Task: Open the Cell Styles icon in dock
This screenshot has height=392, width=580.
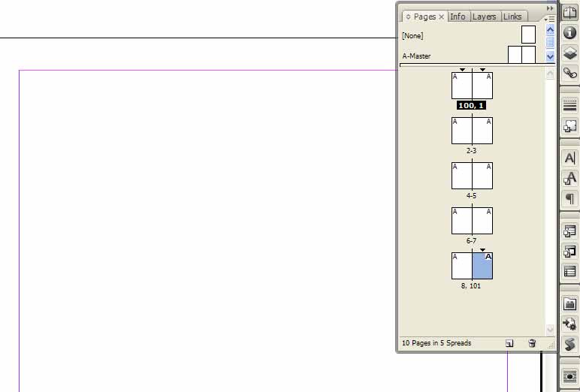Action: (569, 251)
